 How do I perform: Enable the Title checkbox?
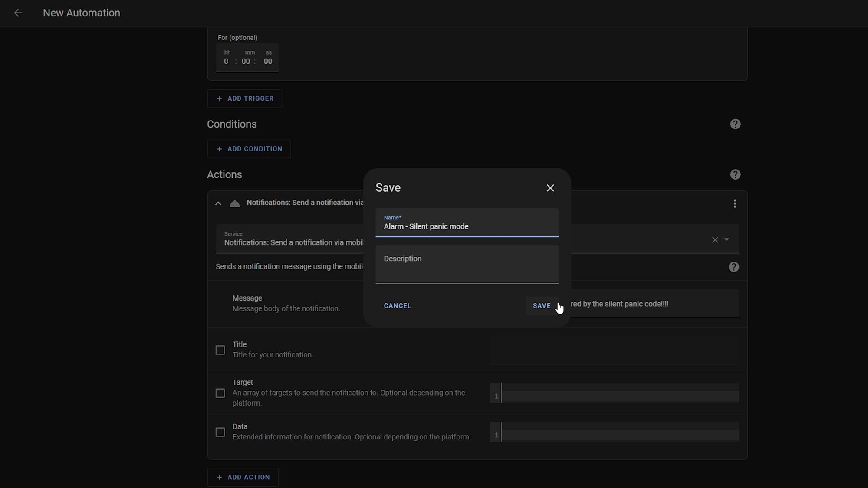coord(220,350)
